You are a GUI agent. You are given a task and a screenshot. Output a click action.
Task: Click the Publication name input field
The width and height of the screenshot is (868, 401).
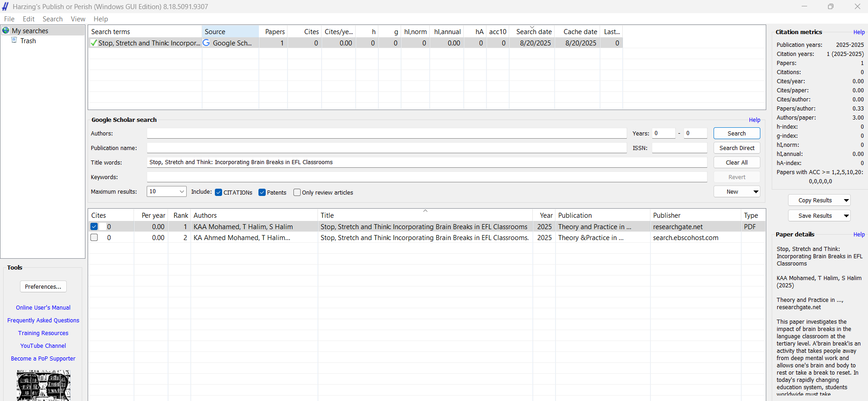click(x=387, y=148)
